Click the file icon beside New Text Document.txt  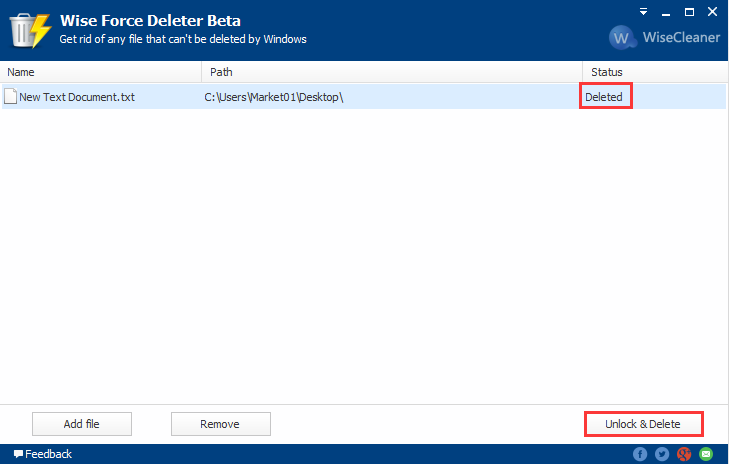[10, 96]
